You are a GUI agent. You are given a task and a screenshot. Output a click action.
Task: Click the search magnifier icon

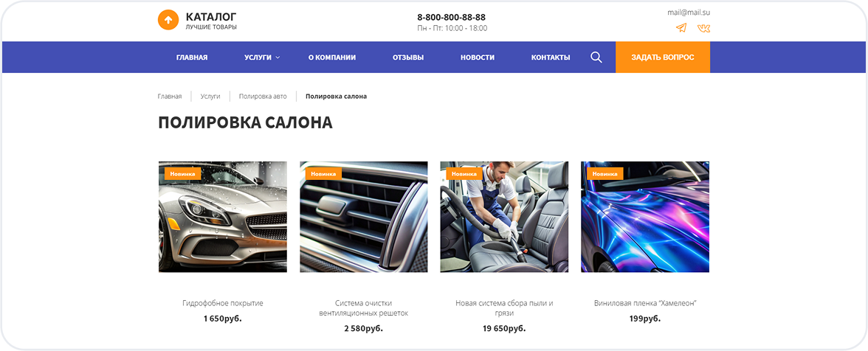click(x=596, y=57)
